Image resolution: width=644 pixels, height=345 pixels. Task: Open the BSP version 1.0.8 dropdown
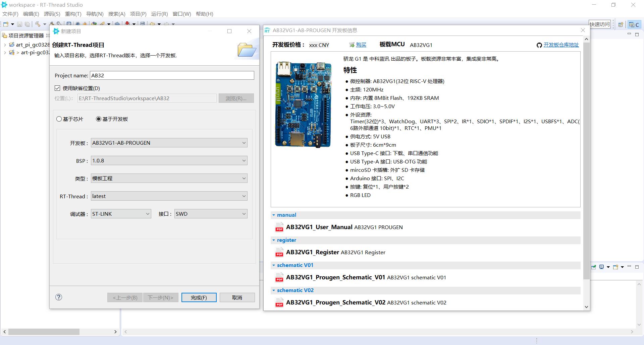click(169, 160)
